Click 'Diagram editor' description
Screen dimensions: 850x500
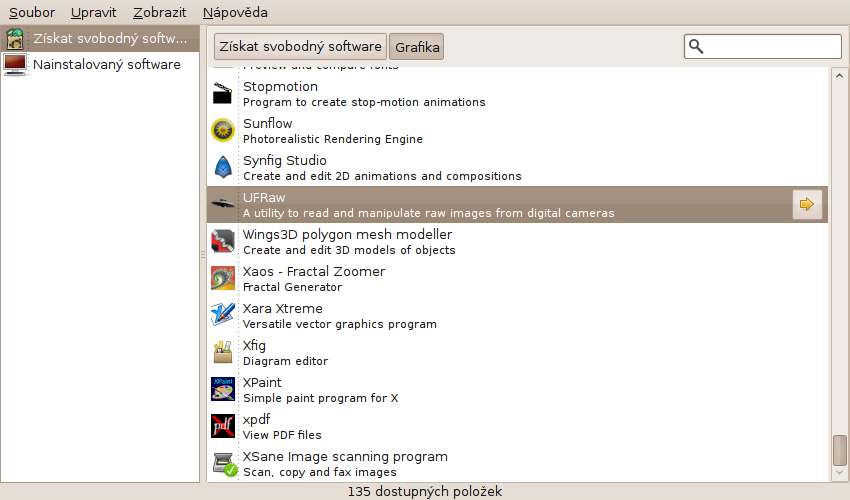[286, 361]
